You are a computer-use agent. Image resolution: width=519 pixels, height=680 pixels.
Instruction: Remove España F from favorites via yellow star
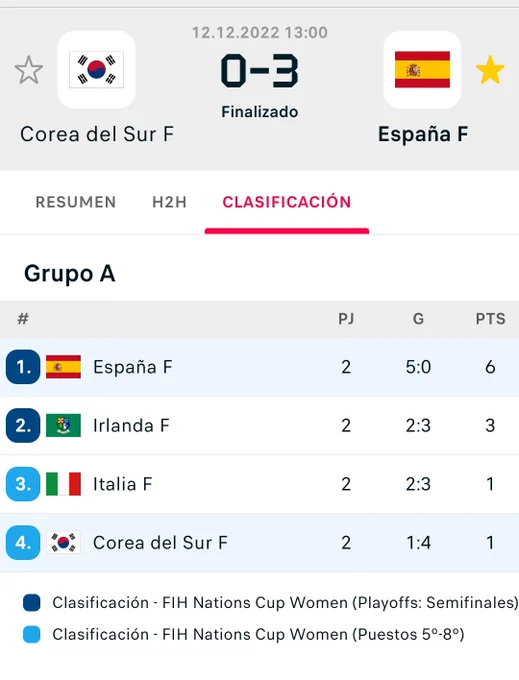490,70
